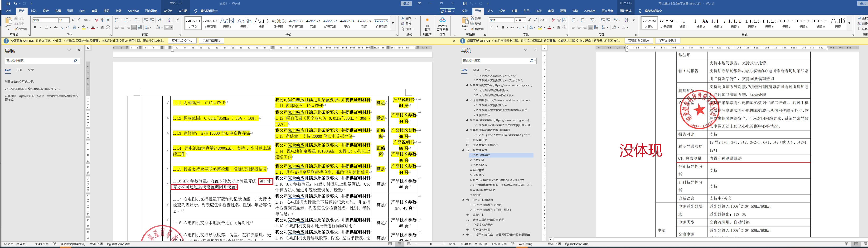868x248 pixels.
Task: Toggle justify alignment in right window
Action: point(590,28)
